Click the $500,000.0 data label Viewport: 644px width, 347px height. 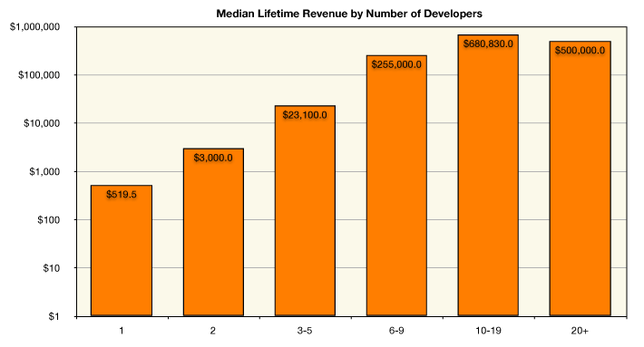[x=580, y=51]
